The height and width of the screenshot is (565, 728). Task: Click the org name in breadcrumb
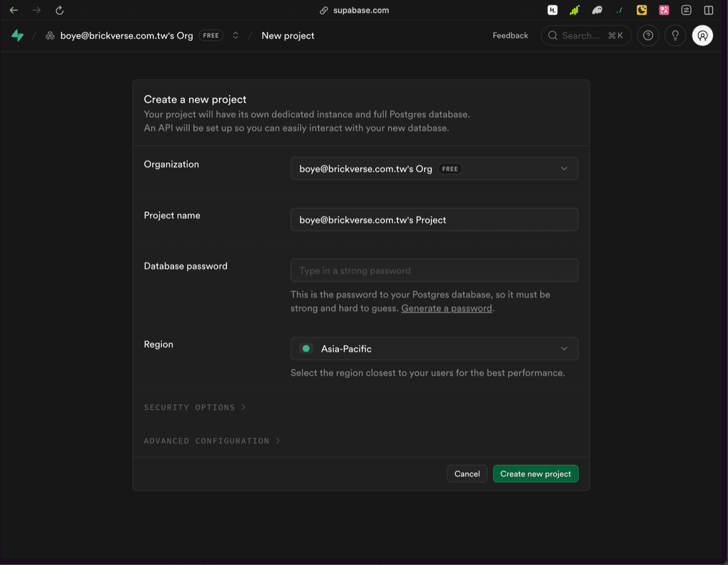126,36
